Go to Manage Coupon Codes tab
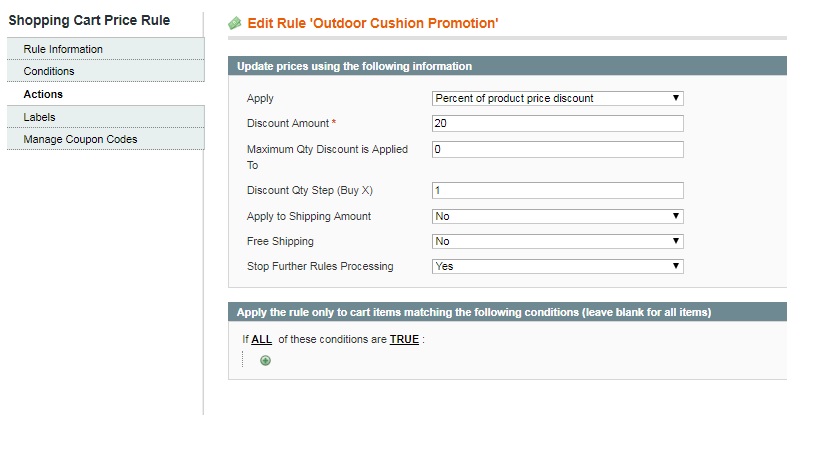This screenshot has width=819, height=460. (x=106, y=139)
